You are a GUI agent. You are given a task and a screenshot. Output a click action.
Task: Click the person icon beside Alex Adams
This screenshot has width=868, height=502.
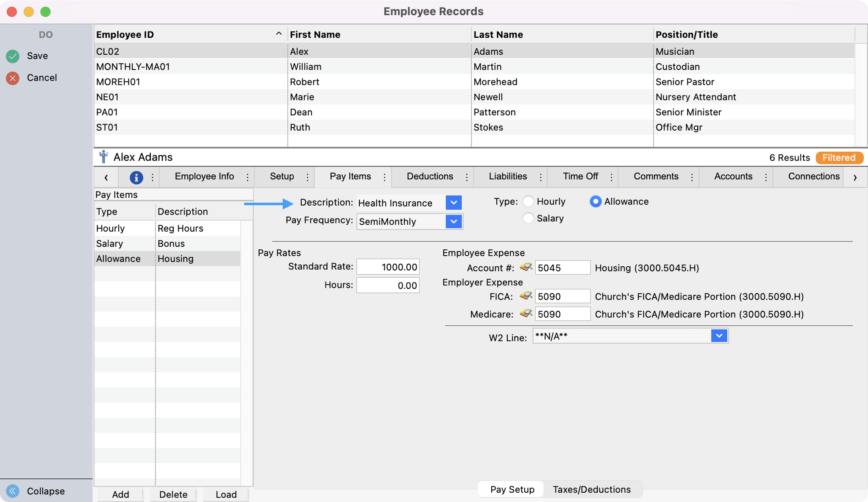(x=103, y=157)
